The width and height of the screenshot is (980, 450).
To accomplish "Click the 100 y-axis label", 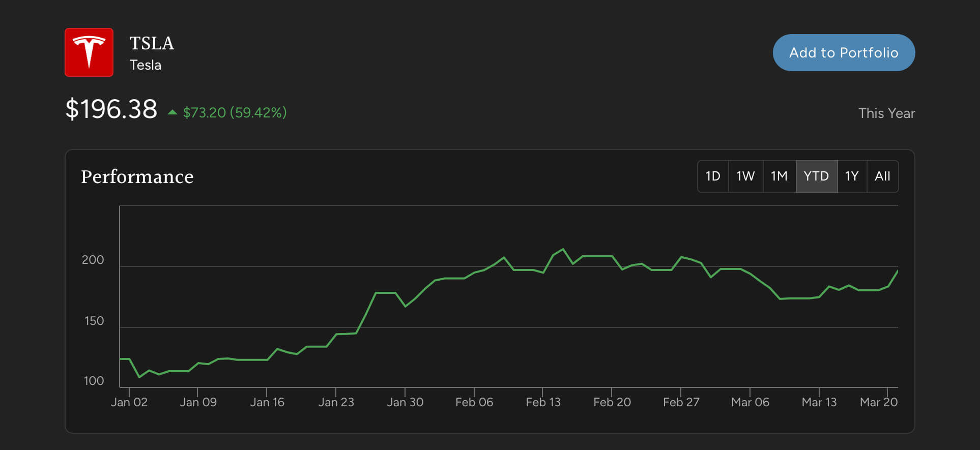I will tap(94, 381).
